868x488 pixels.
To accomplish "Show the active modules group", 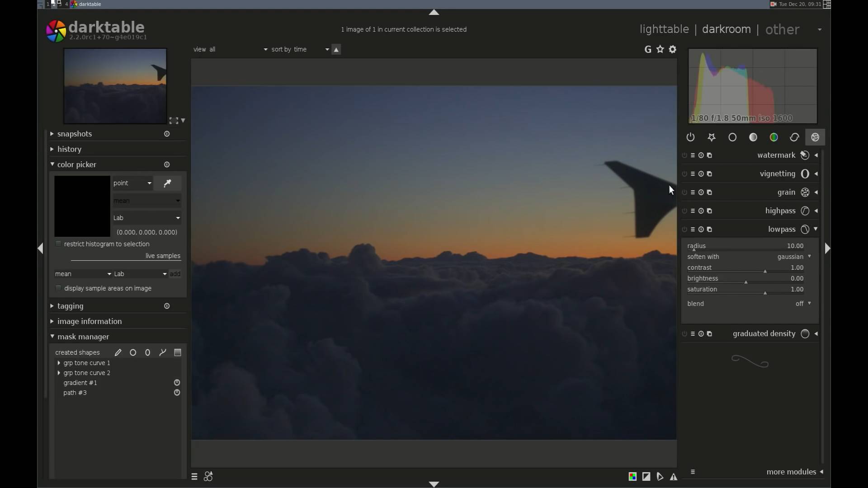I will pos(690,137).
